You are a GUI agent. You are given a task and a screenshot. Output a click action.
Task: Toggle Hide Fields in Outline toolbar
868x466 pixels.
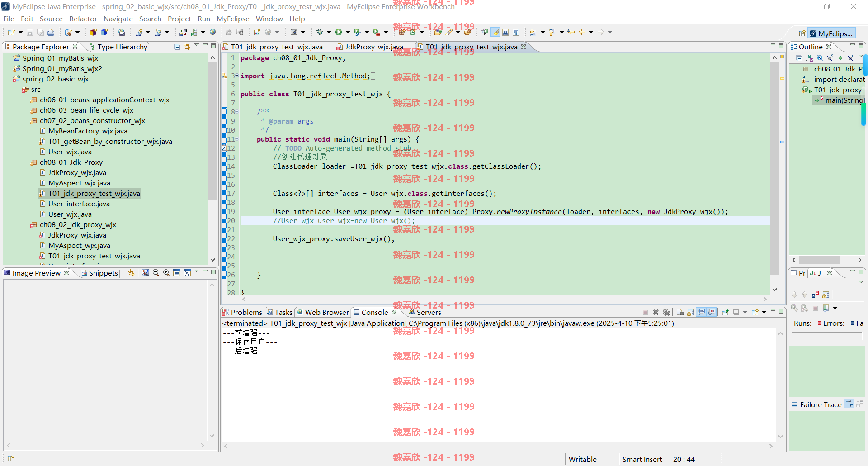point(820,58)
